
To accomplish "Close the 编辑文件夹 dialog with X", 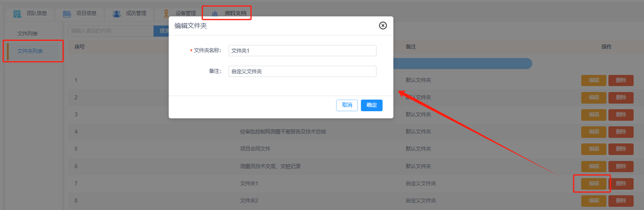I will (383, 26).
